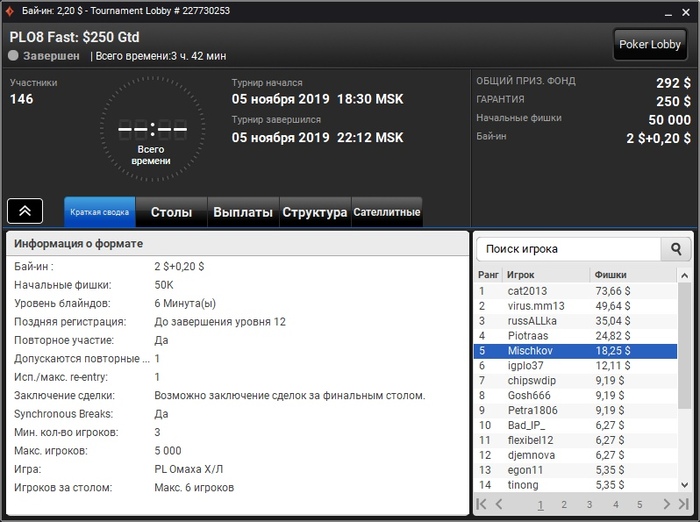Screen dimensions: 700x522
Task: Open the Столы tab
Action: pos(171,212)
